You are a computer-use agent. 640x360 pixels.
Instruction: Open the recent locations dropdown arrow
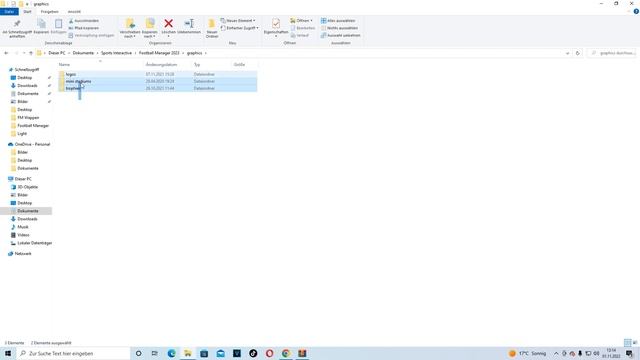(24, 53)
